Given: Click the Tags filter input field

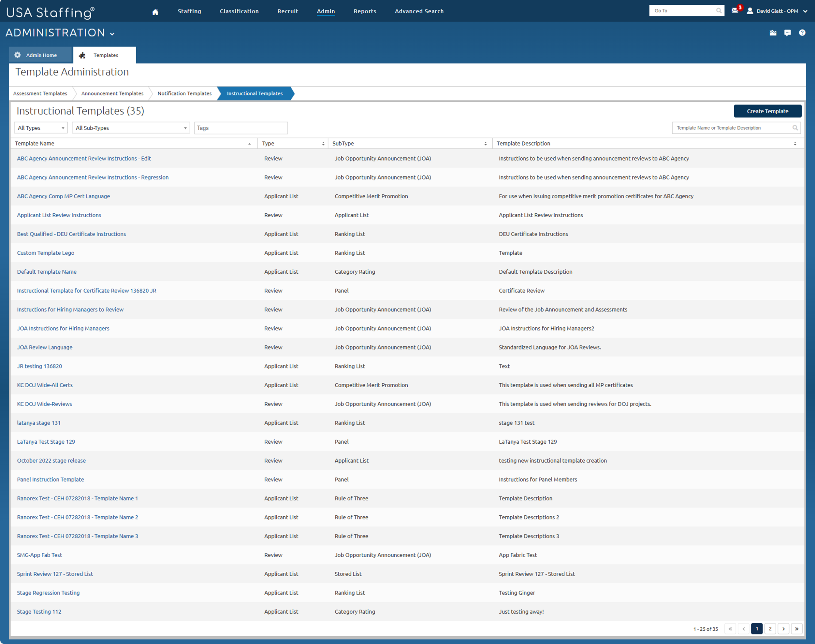Looking at the screenshot, I should pyautogui.click(x=241, y=128).
